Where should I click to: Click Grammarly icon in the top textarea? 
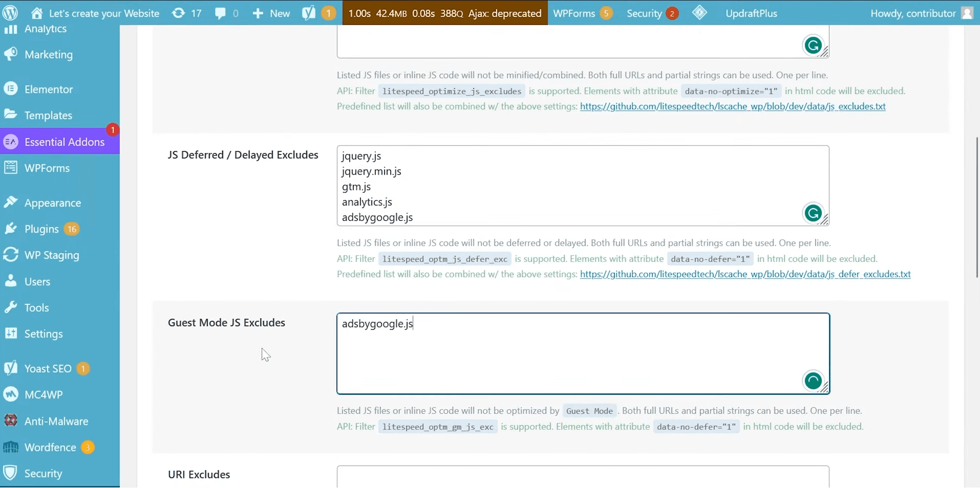(x=813, y=46)
